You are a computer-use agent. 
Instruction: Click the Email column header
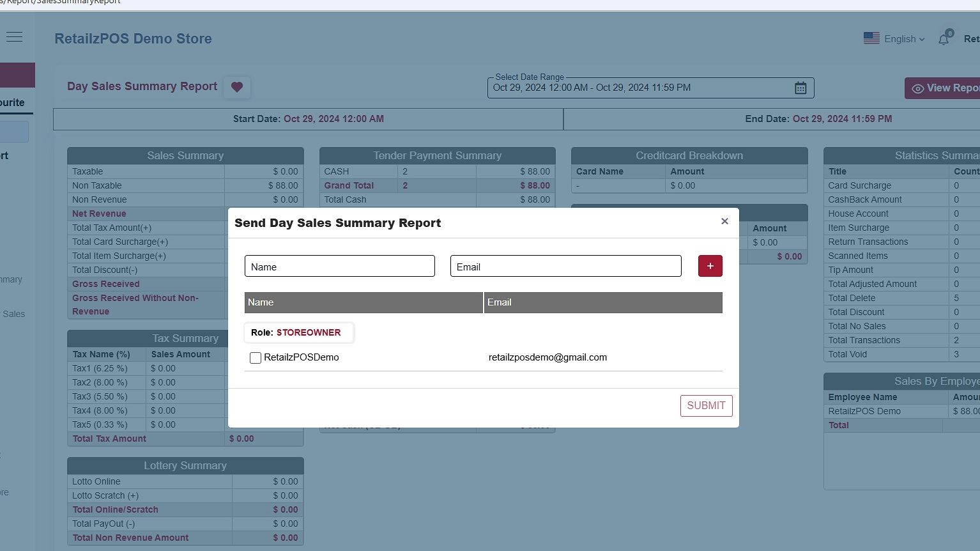click(602, 302)
